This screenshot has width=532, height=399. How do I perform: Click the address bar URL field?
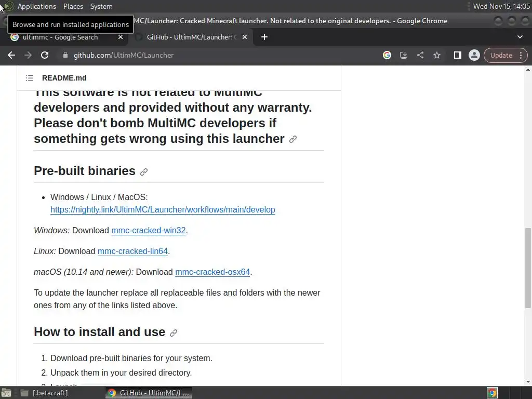tap(217, 55)
